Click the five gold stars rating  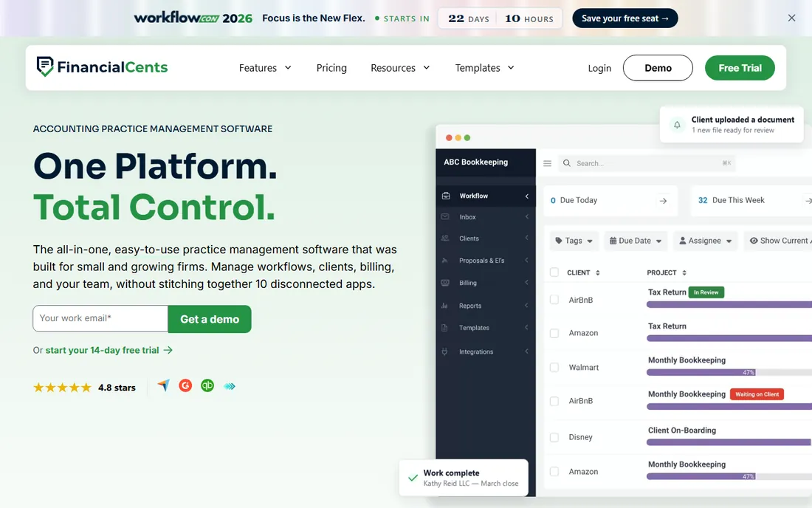tap(62, 388)
